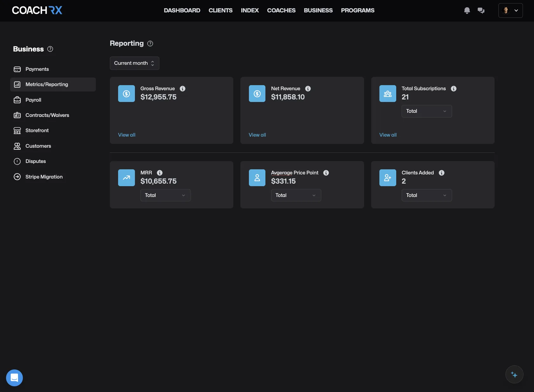Screen dimensions: 534x392
Task: Expand the Average Price Point Total dropdown
Action: coord(296,195)
